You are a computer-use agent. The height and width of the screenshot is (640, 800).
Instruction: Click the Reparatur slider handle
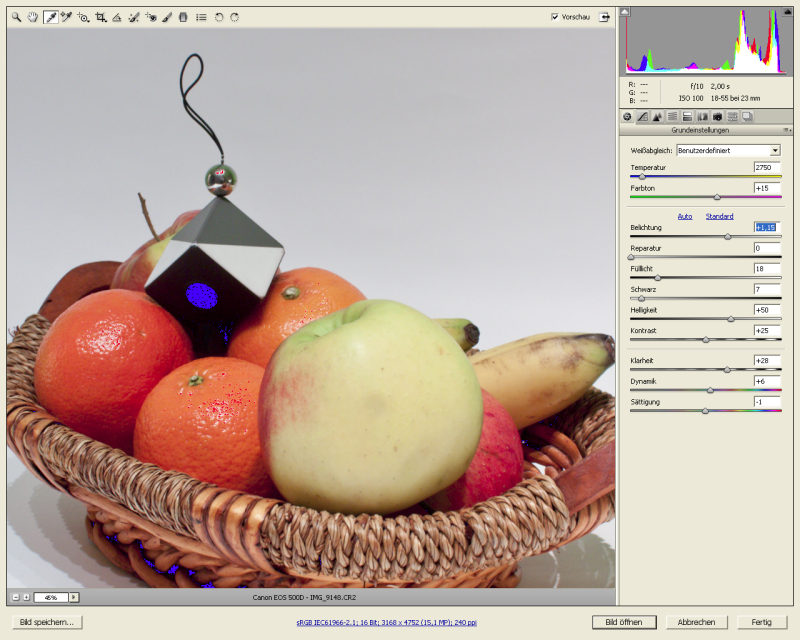(x=631, y=257)
